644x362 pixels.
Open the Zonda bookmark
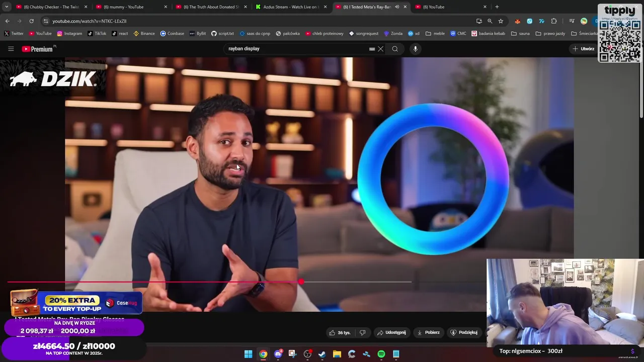393,34
